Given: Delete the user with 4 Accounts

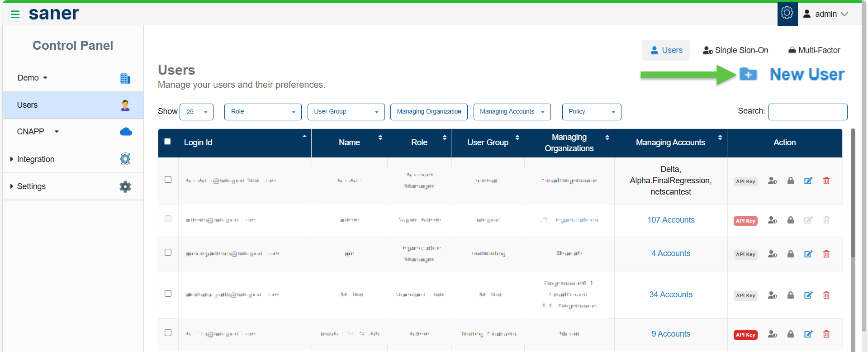Looking at the screenshot, I should (x=826, y=254).
